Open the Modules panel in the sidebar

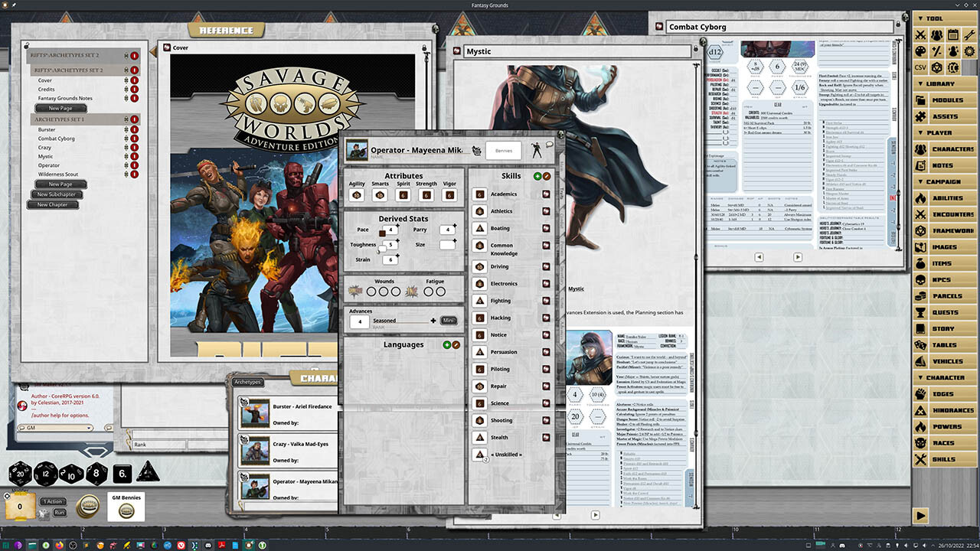point(946,99)
